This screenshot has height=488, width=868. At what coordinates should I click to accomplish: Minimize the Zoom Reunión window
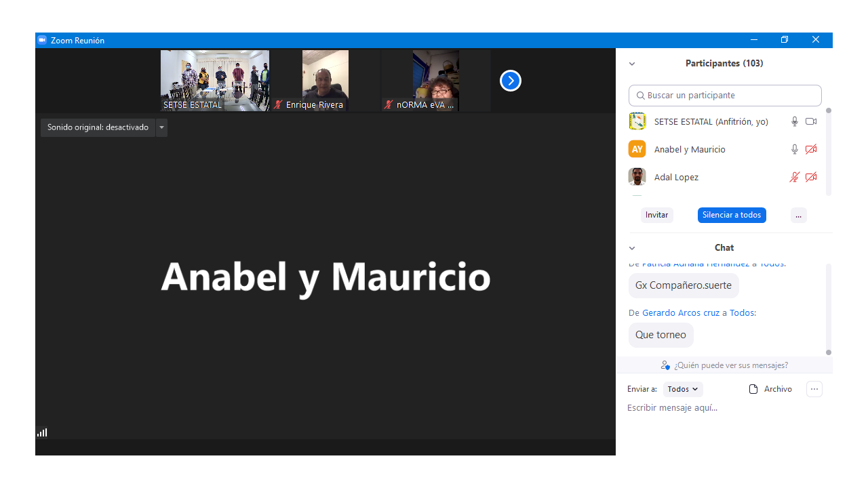pyautogui.click(x=753, y=40)
